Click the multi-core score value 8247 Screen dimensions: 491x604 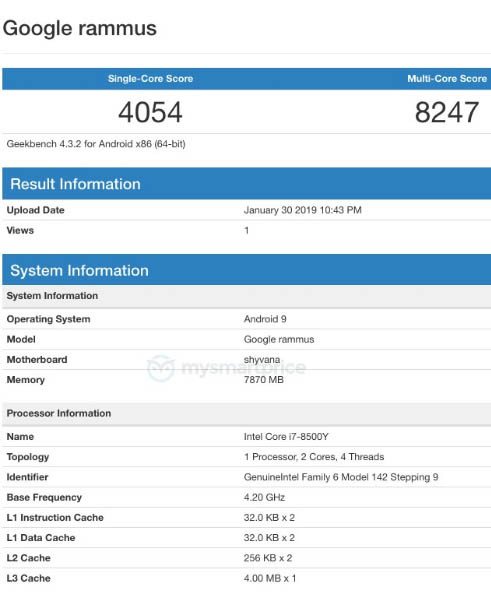click(447, 112)
